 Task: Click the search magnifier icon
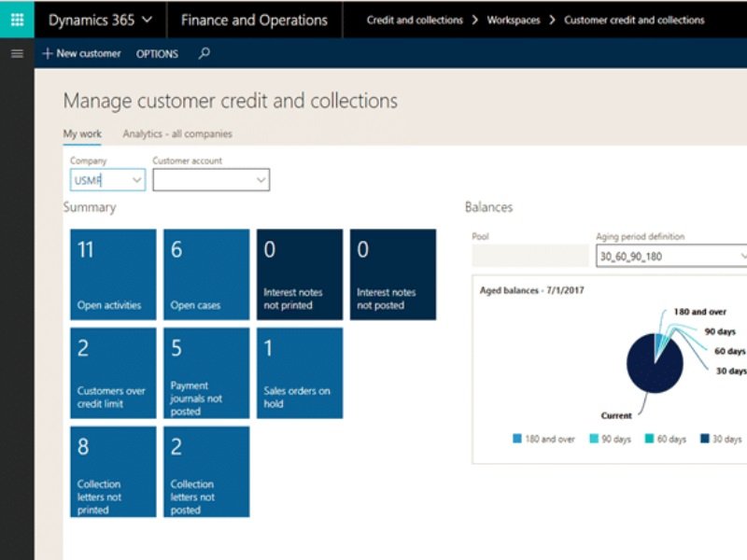[204, 53]
